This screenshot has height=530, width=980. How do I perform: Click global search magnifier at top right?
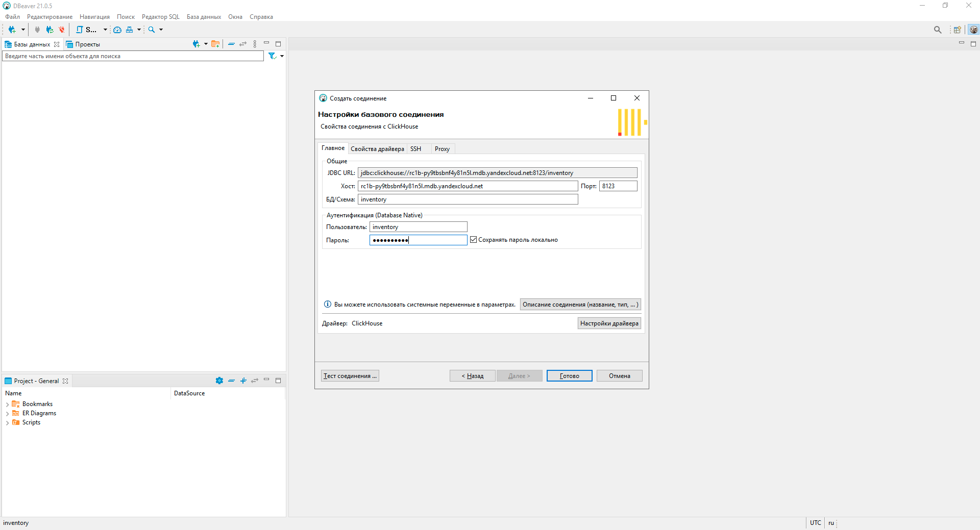click(938, 30)
